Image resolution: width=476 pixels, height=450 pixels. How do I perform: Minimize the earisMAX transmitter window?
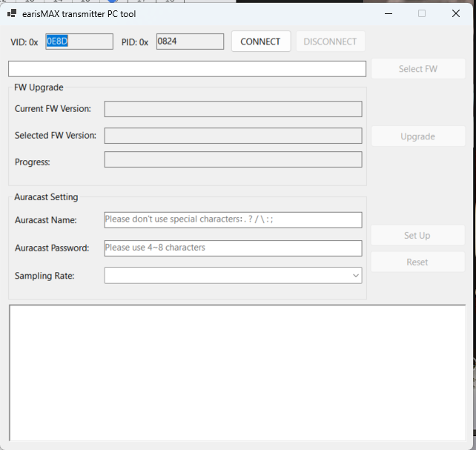389,13
